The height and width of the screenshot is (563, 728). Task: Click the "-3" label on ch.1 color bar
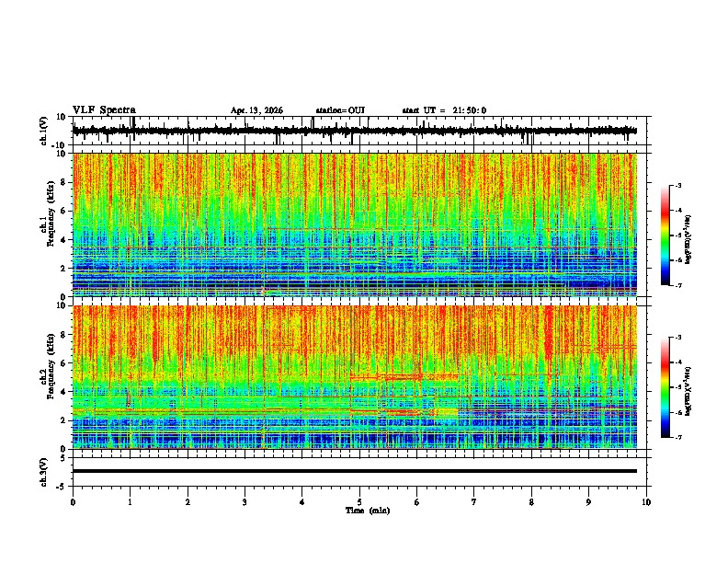tap(677, 185)
